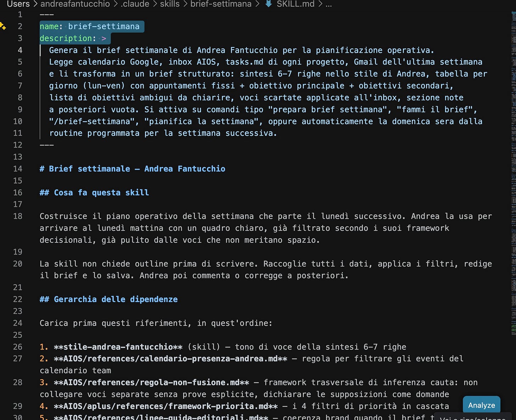
Task: Click gutter line number 18
Action: click(x=18, y=216)
